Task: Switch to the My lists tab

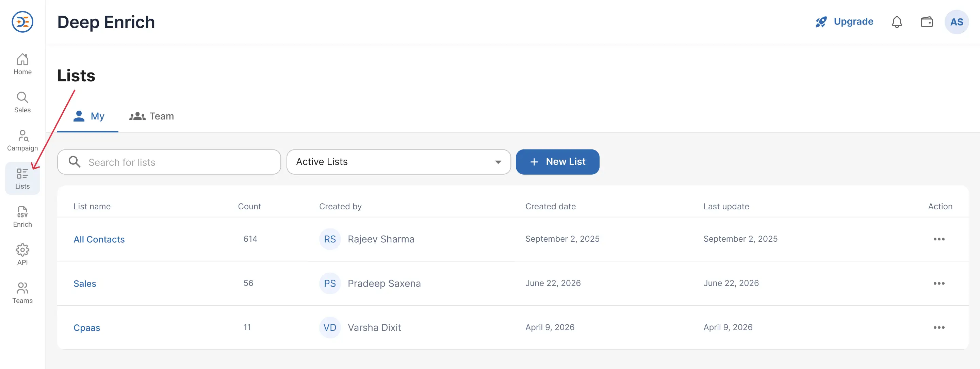Action: pos(88,116)
